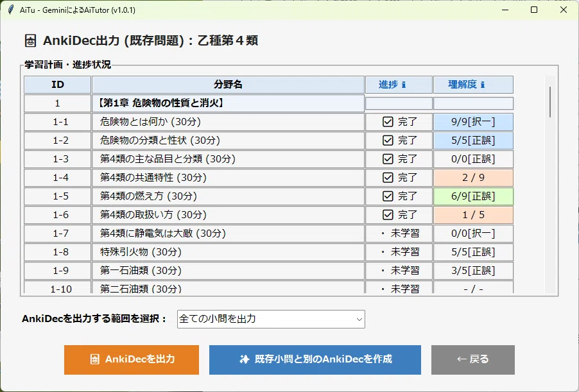Screen dimensions: 579x392
Task: Click ID cell 1-5
Action: click(x=58, y=196)
